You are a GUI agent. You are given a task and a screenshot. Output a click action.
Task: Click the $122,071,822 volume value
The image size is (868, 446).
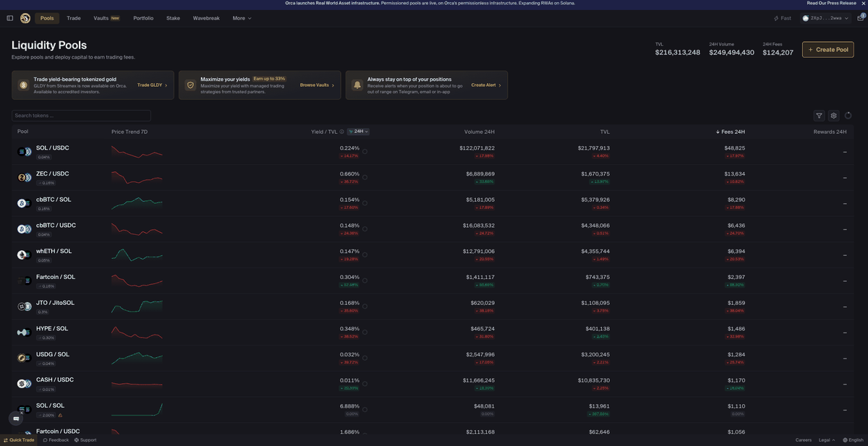(x=477, y=148)
